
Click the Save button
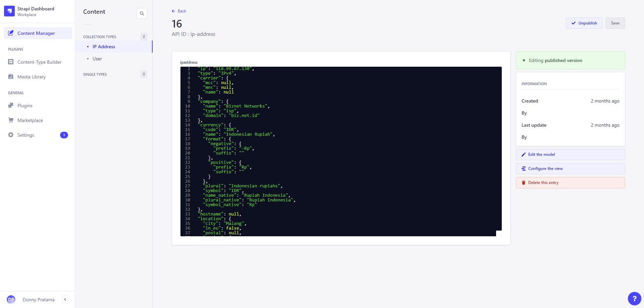tap(615, 23)
